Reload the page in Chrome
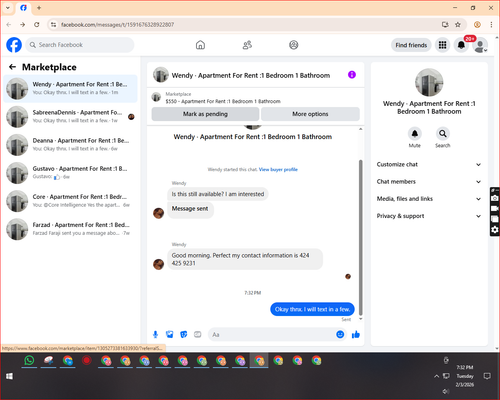Viewport: 500px width, 400px height. pos(37,25)
